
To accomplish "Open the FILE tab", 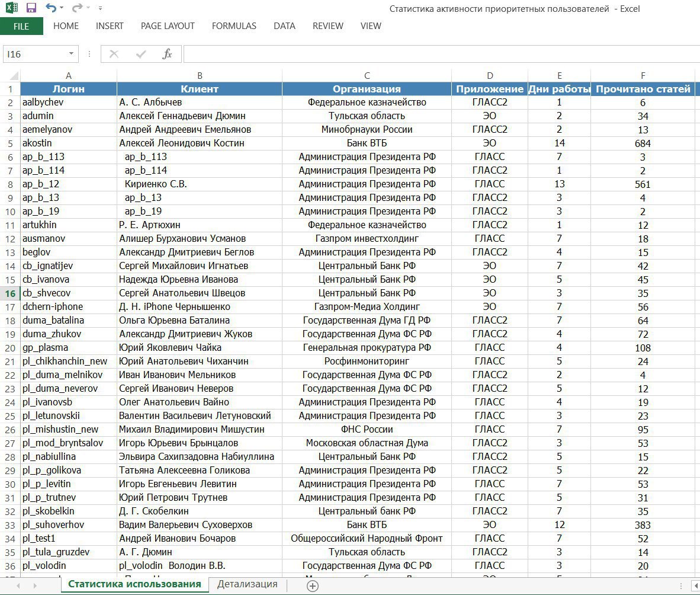I will (21, 26).
